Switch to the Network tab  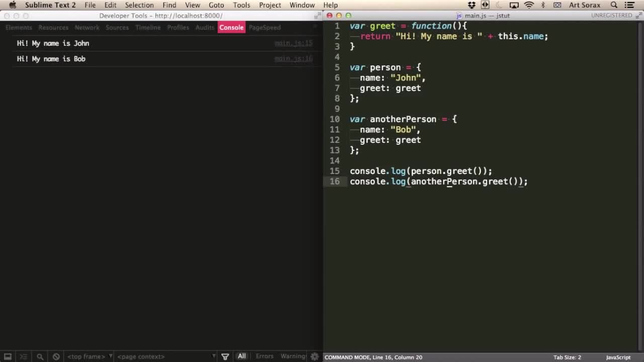[x=87, y=28]
